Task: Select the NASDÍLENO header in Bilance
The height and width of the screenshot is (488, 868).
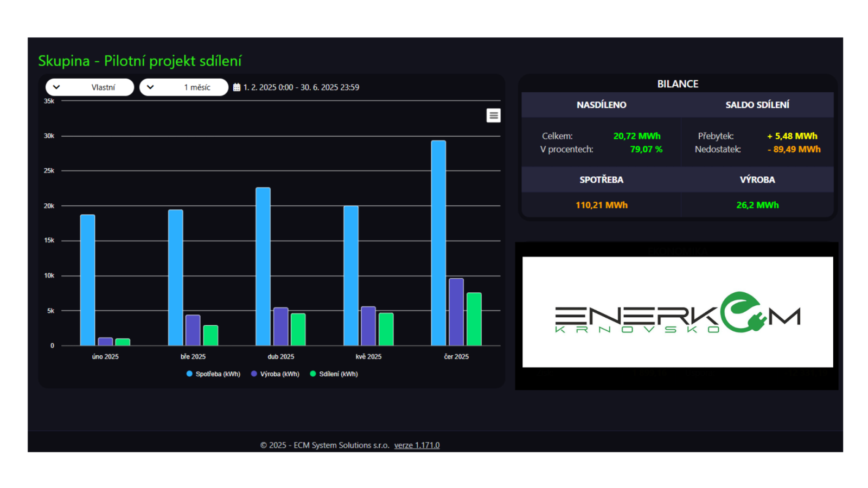Action: pos(601,105)
